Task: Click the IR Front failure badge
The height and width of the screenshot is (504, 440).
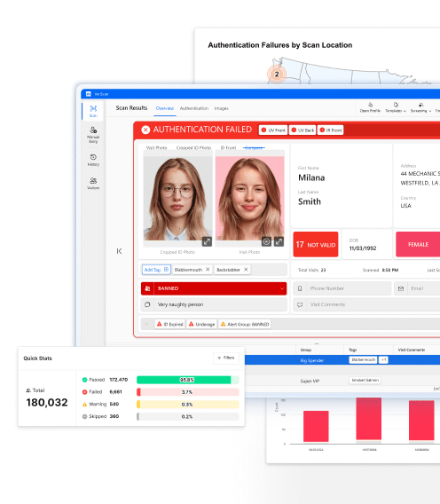Action: coord(330,130)
